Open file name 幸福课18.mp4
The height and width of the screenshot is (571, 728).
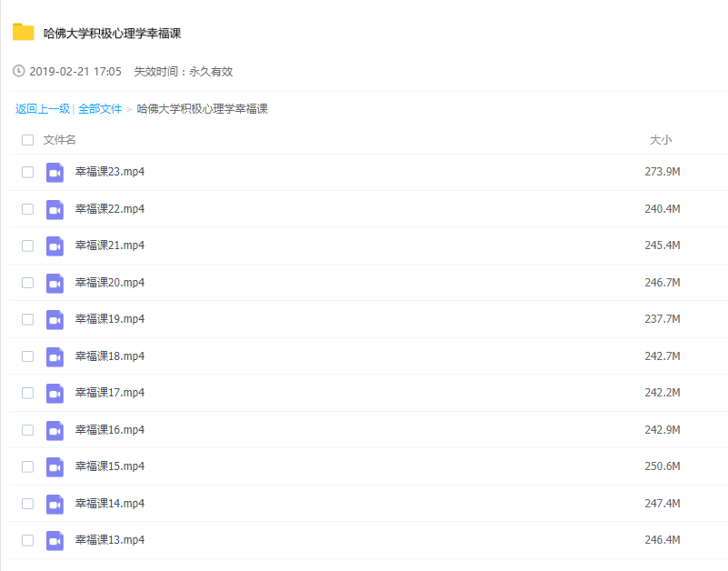coord(110,356)
